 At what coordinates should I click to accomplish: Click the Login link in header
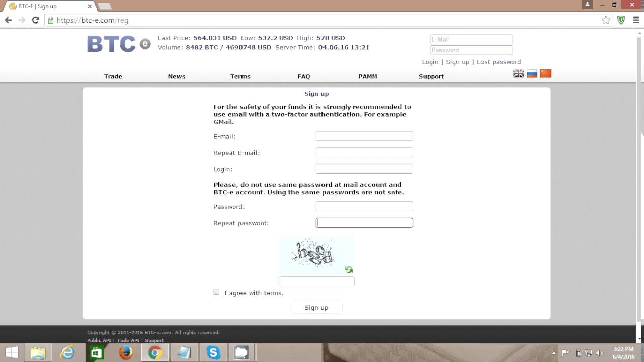coord(430,62)
